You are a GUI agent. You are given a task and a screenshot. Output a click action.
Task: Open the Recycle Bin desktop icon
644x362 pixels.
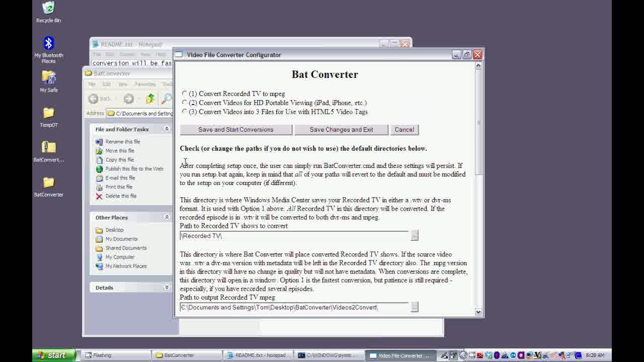[48, 12]
